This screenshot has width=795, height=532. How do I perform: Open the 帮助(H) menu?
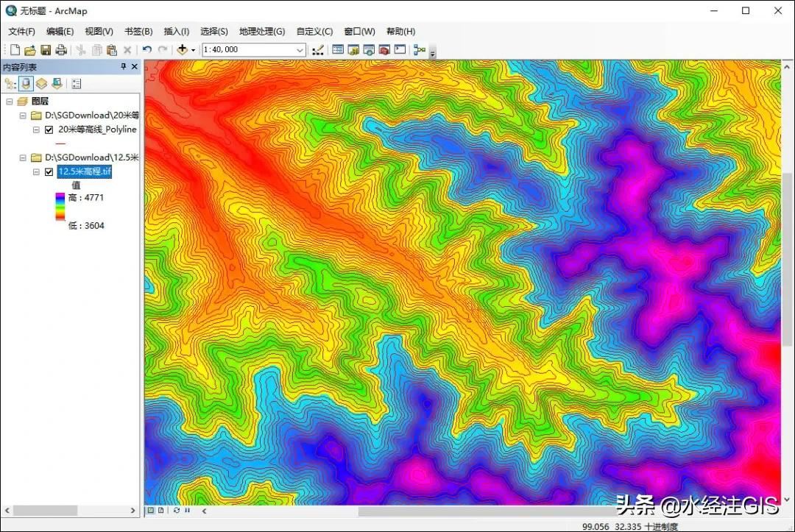(400, 32)
